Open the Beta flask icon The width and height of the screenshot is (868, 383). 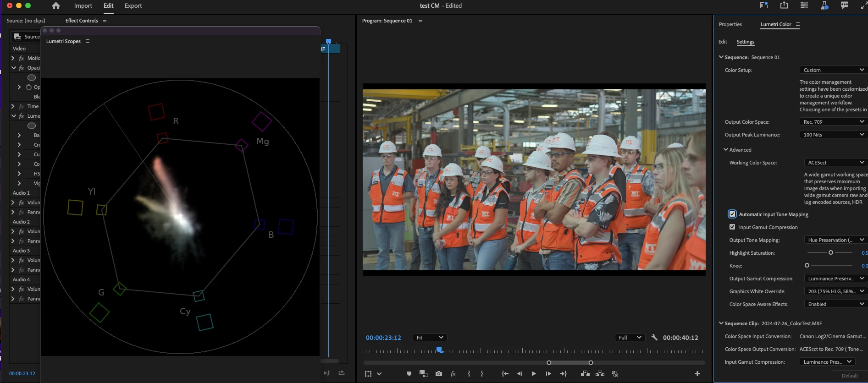[x=824, y=5]
